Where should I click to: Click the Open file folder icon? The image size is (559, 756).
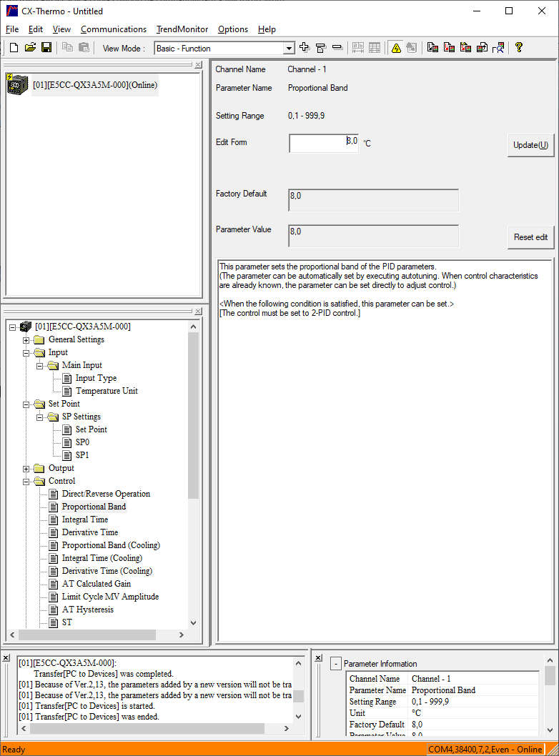tap(31, 48)
